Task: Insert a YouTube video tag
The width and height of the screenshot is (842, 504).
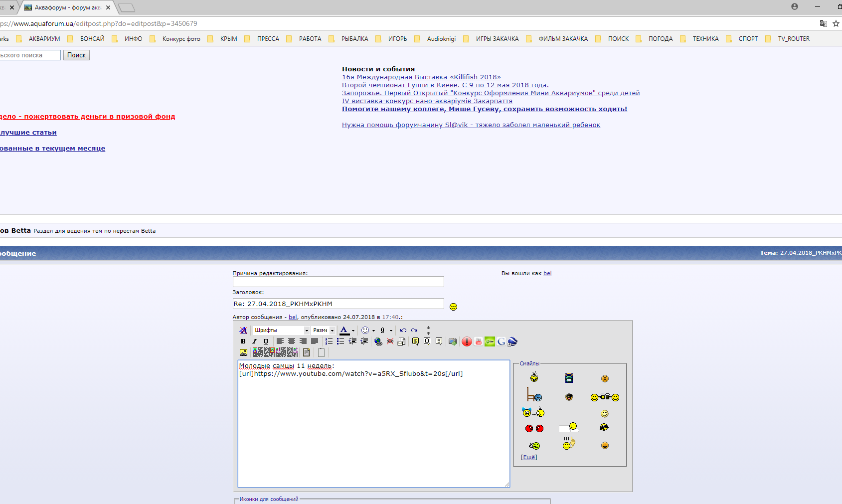Action: [x=478, y=341]
